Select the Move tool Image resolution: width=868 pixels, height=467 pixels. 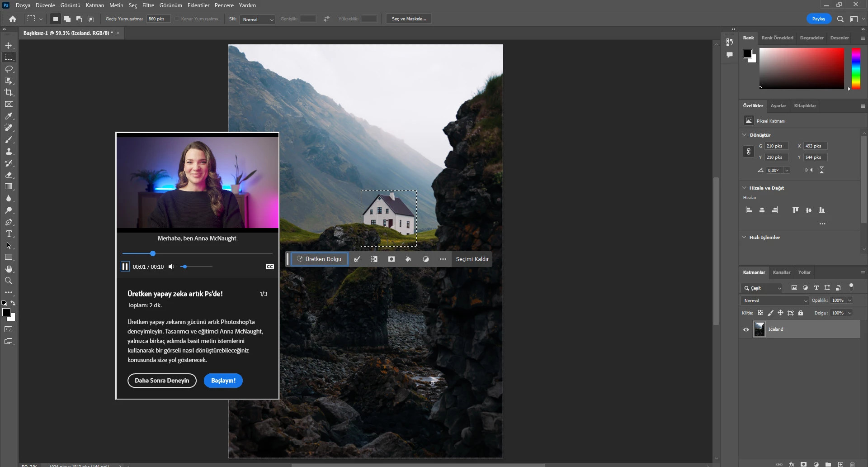coord(9,46)
